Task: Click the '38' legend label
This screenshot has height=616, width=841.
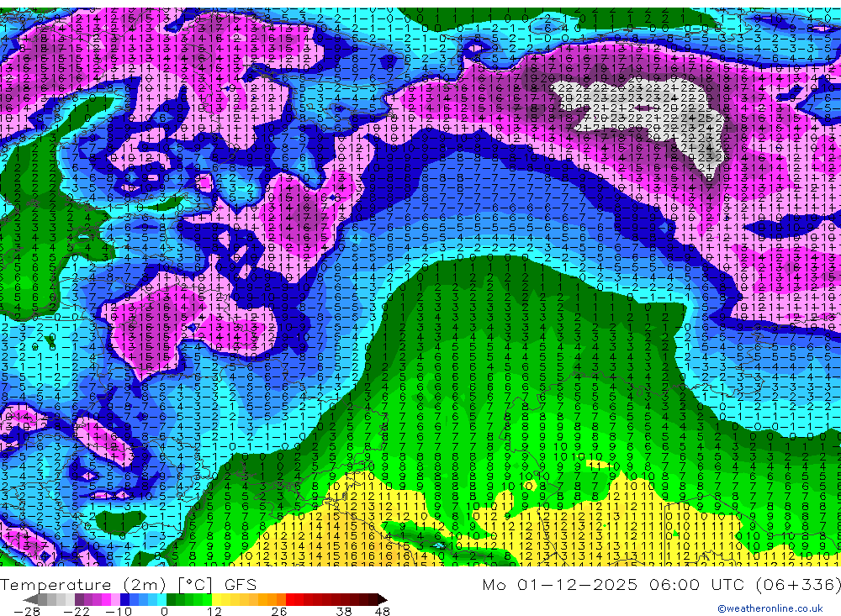Action: pos(344,611)
